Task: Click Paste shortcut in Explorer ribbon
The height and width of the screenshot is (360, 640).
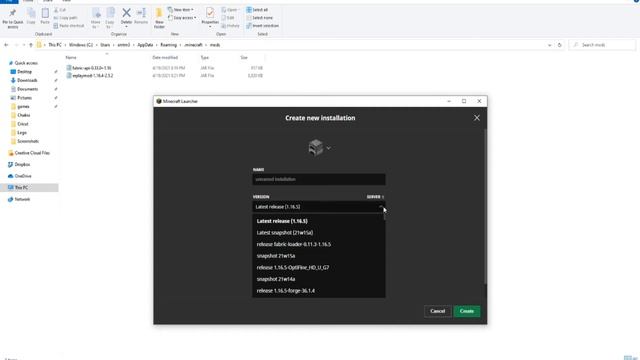Action: [69, 26]
